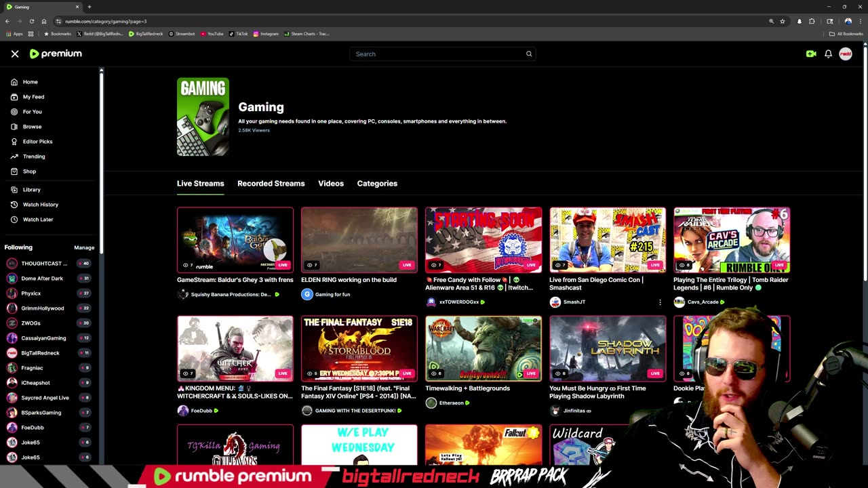Bookmark this page with the star icon
The height and width of the screenshot is (488, 868).
(782, 21)
